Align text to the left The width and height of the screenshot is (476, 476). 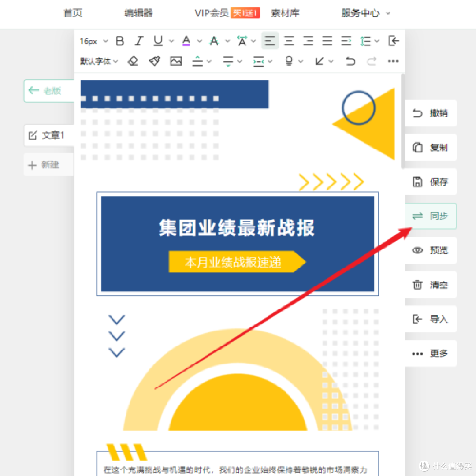270,41
